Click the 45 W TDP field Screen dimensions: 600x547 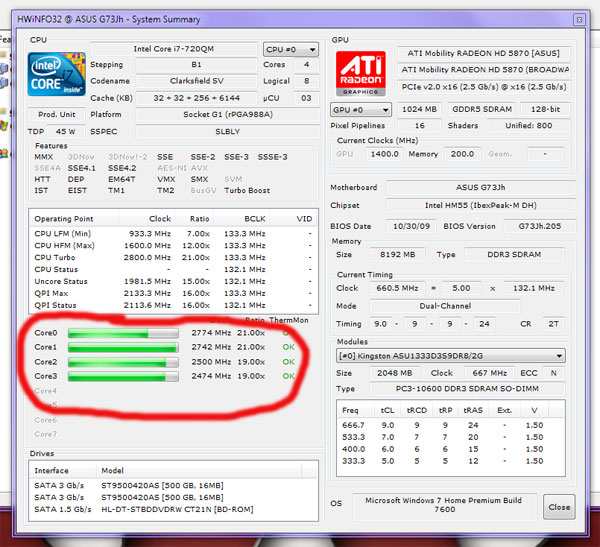click(x=65, y=132)
